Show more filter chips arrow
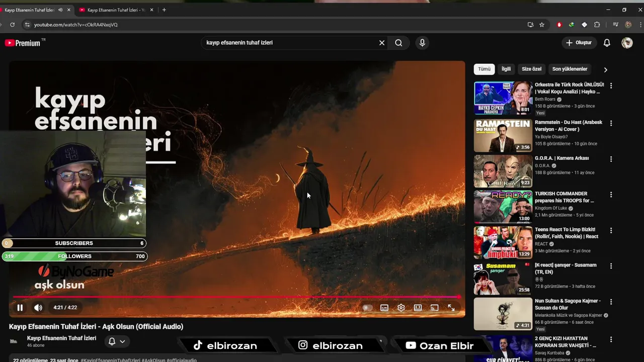The width and height of the screenshot is (644, 362). tap(605, 70)
